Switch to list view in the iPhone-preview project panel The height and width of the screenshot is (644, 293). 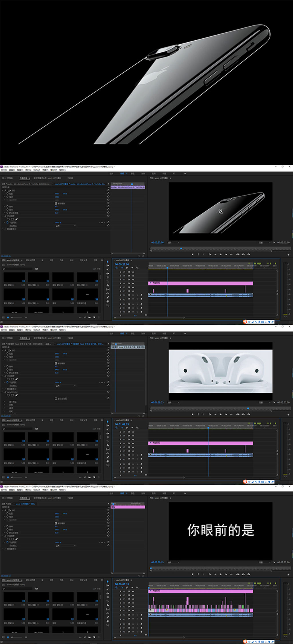point(3,317)
